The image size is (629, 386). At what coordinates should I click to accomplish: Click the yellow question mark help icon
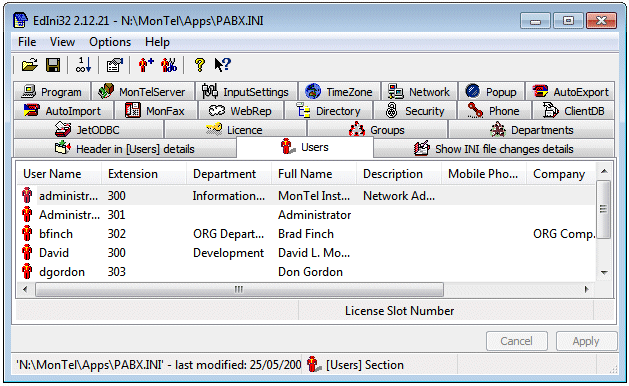coord(199,65)
